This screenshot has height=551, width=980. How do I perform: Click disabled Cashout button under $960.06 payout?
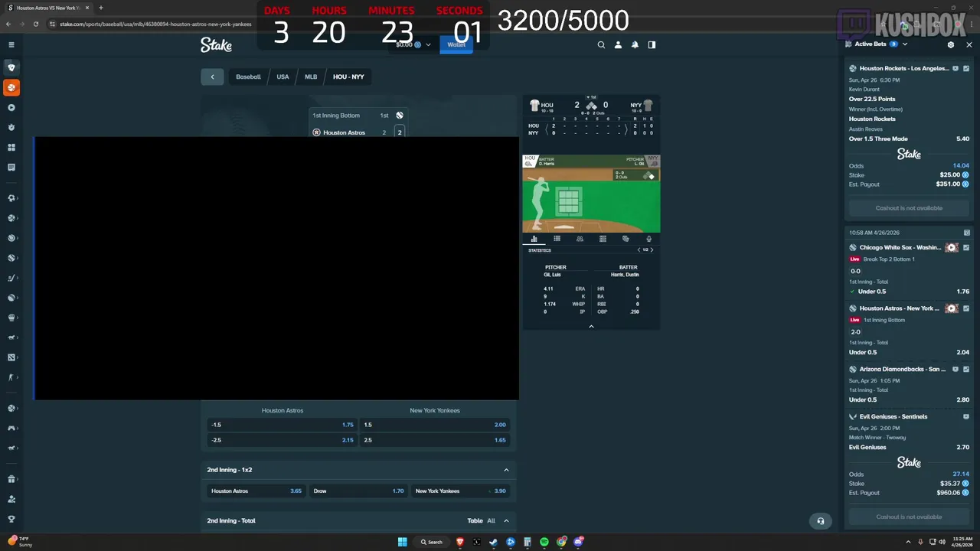point(909,517)
